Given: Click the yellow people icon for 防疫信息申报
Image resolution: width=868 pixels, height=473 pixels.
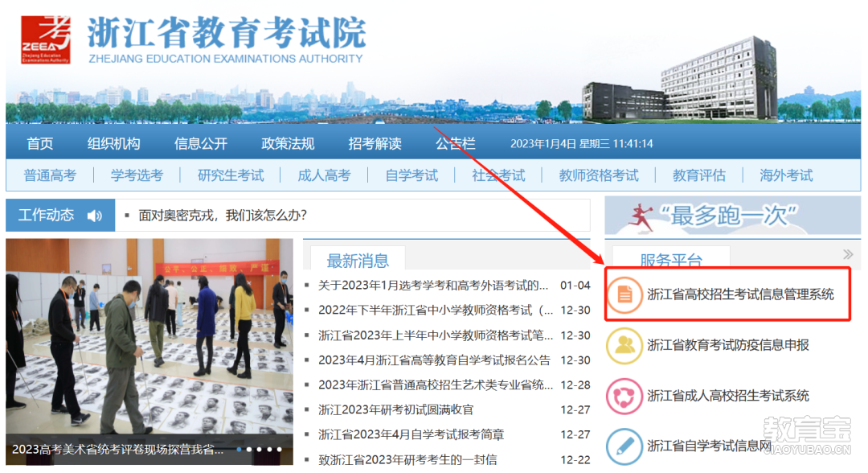Looking at the screenshot, I should point(624,345).
